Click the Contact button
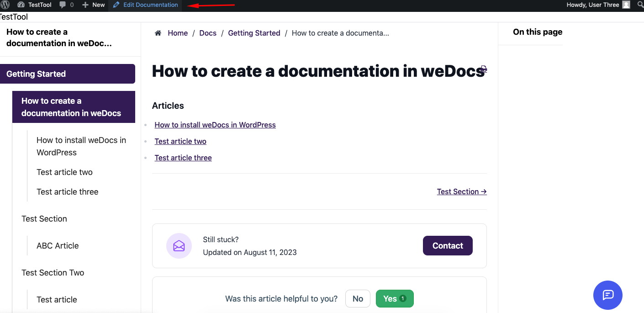 pos(448,246)
